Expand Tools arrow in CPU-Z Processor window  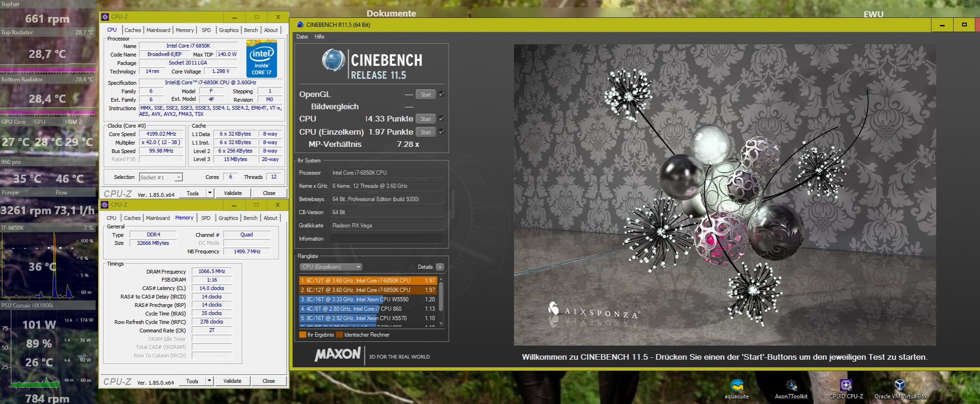[x=210, y=193]
